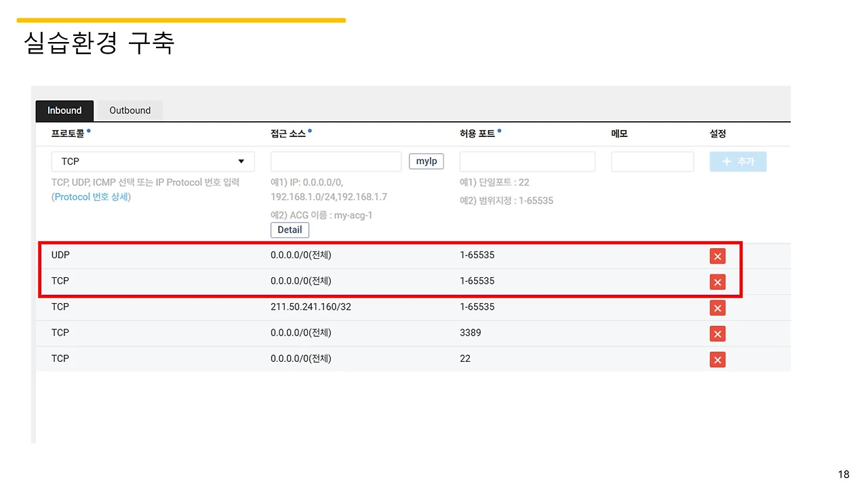Screen dimensions: 868x488
Task: Click the 실습환경 구축 slide title
Action: point(99,43)
